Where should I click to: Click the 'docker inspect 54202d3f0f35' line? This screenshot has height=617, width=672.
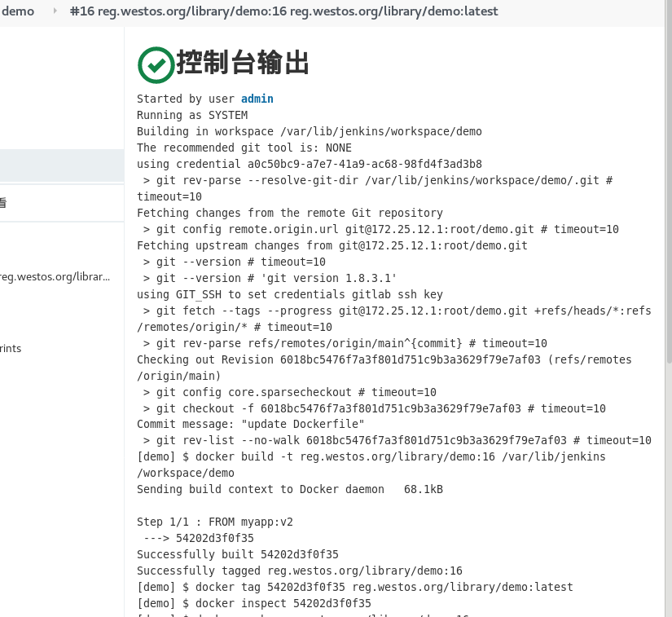253,603
